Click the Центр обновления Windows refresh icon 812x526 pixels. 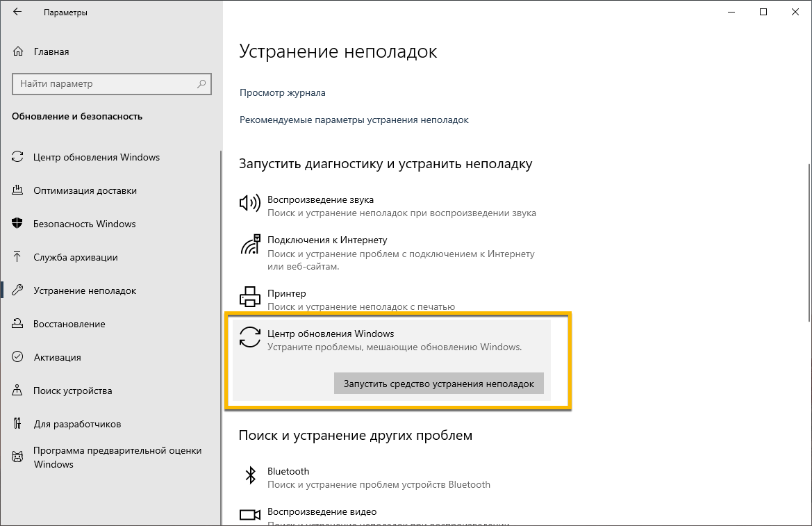click(249, 338)
